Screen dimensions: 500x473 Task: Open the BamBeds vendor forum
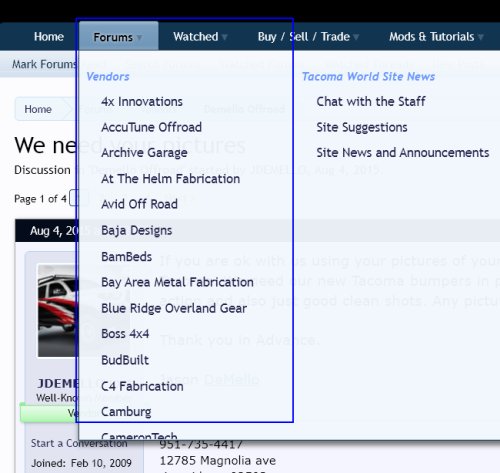click(126, 257)
